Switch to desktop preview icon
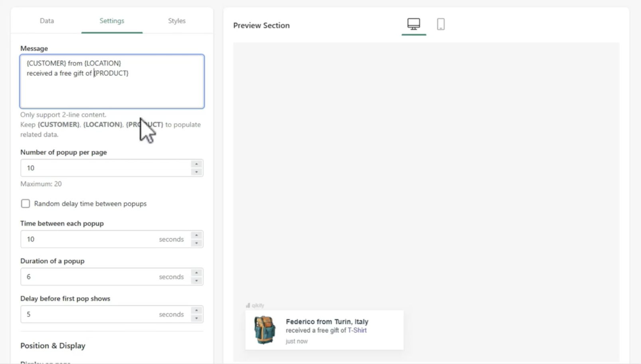Screen dimensions: 641x364 413,24
